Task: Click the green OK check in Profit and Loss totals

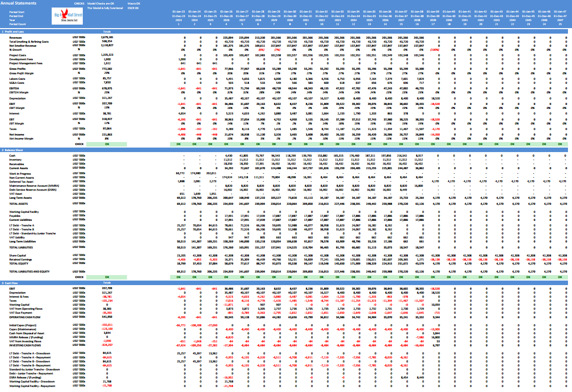Action: [107, 144]
